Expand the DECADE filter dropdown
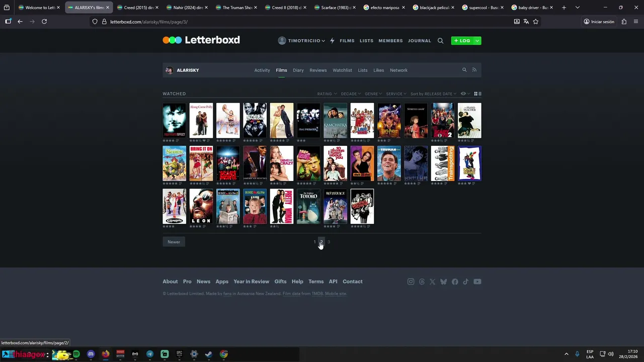 351,94
